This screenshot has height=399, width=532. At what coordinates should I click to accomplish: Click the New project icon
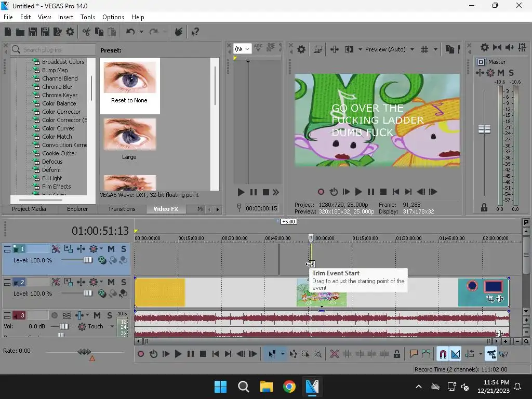[8, 32]
